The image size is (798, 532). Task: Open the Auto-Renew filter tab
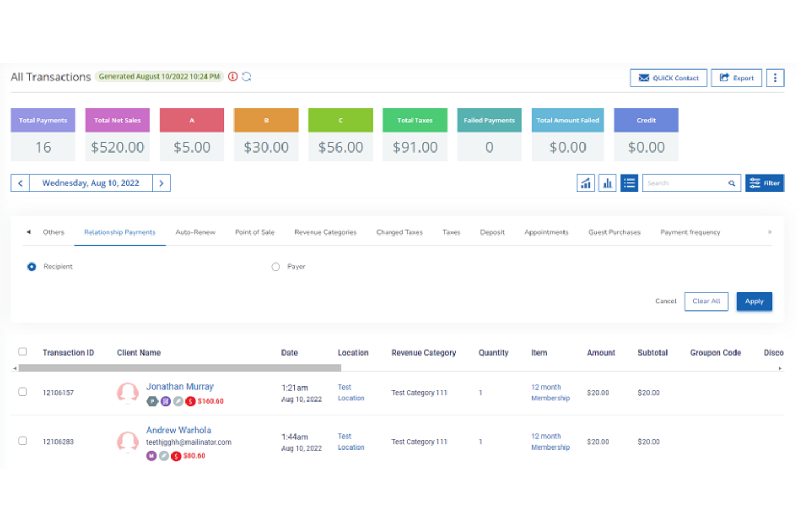point(195,232)
